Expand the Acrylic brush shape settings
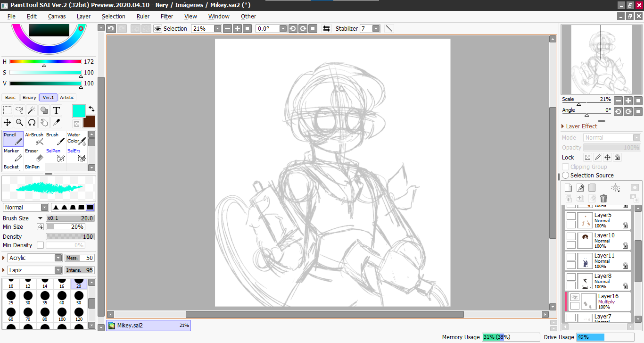 (x=4, y=258)
